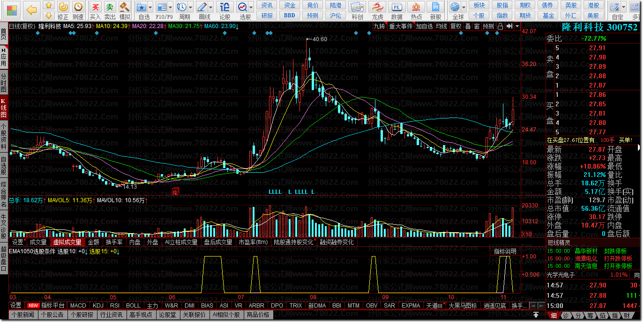Open the red triangle dropdown above the chart

click(517, 27)
